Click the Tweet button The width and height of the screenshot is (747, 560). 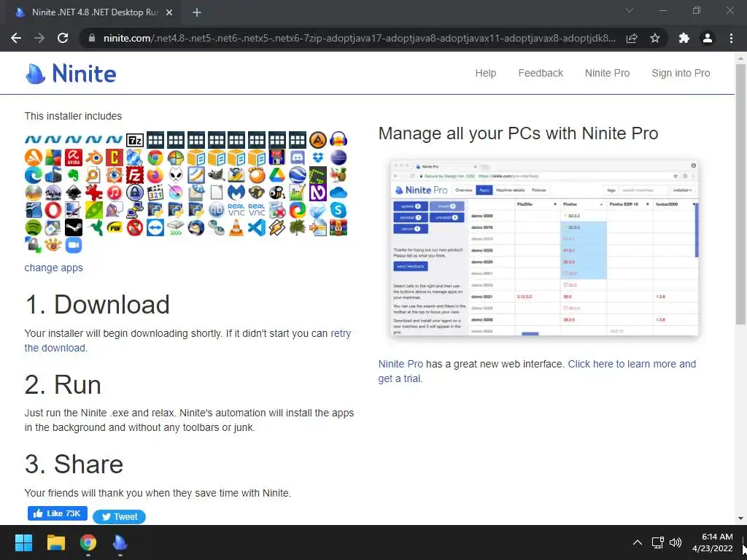119,517
